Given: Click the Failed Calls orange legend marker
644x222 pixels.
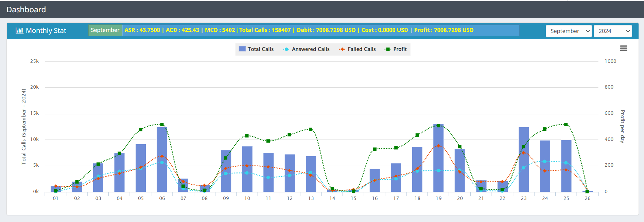Looking at the screenshot, I should [342, 49].
